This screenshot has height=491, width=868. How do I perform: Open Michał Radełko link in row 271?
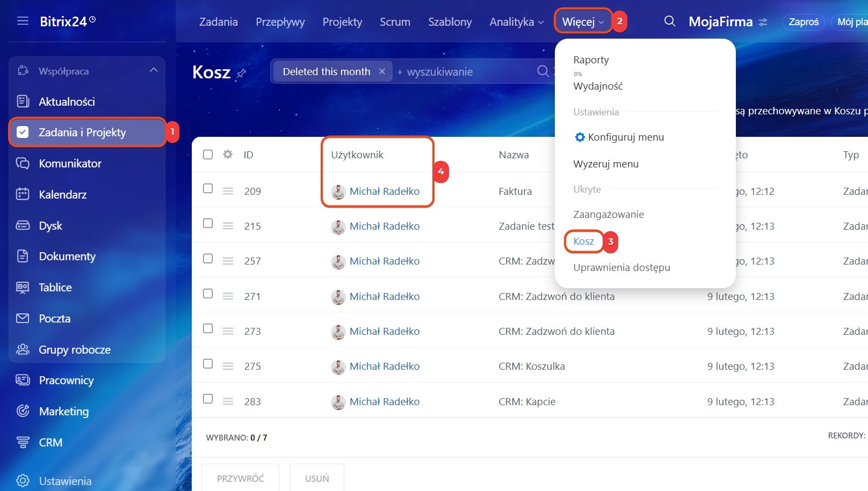tap(384, 297)
